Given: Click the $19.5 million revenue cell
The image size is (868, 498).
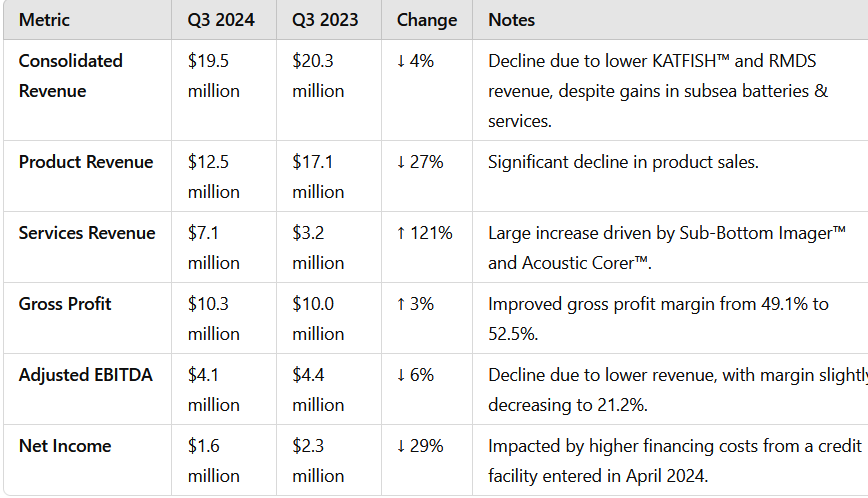Looking at the screenshot, I should point(214,76).
